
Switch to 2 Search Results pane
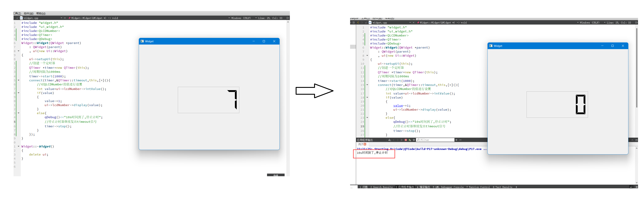point(382,187)
